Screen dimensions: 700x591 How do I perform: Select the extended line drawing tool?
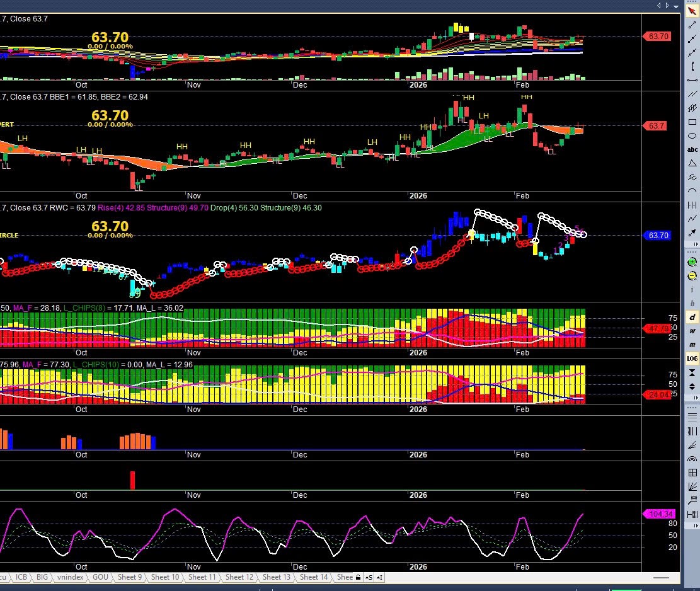[692, 52]
